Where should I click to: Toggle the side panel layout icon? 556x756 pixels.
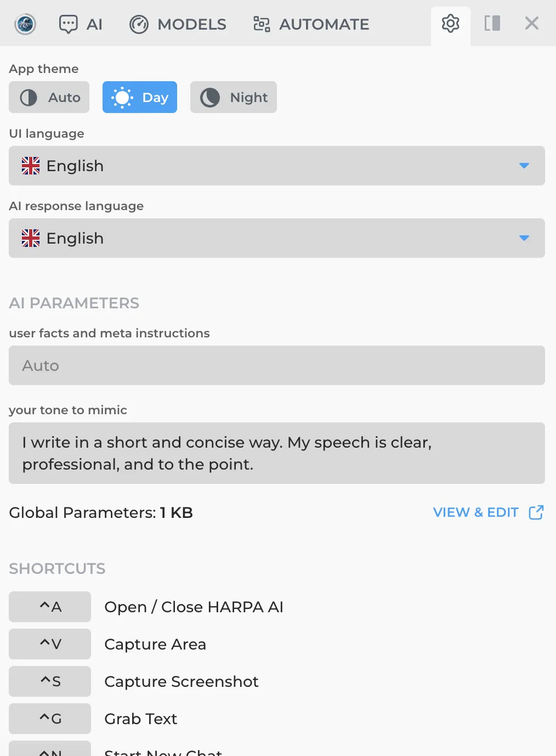492,24
